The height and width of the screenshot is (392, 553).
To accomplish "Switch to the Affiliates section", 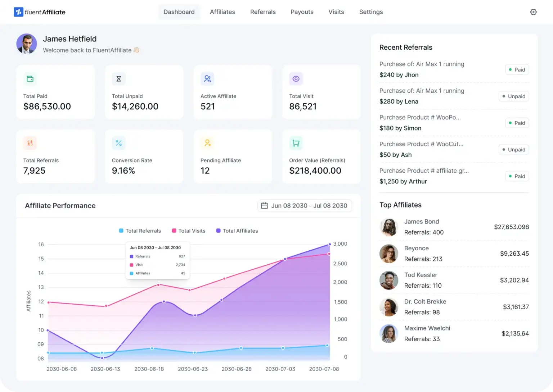I will 222,12.
